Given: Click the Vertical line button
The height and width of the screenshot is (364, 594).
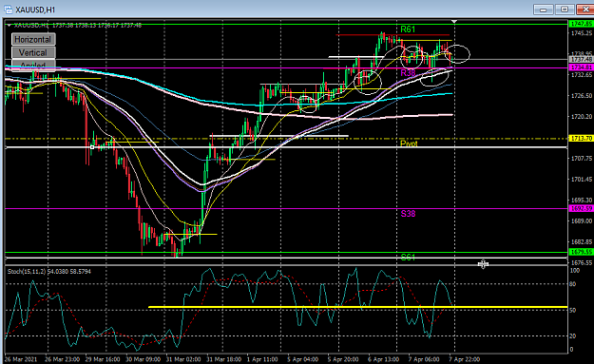Looking at the screenshot, I should pos(33,52).
